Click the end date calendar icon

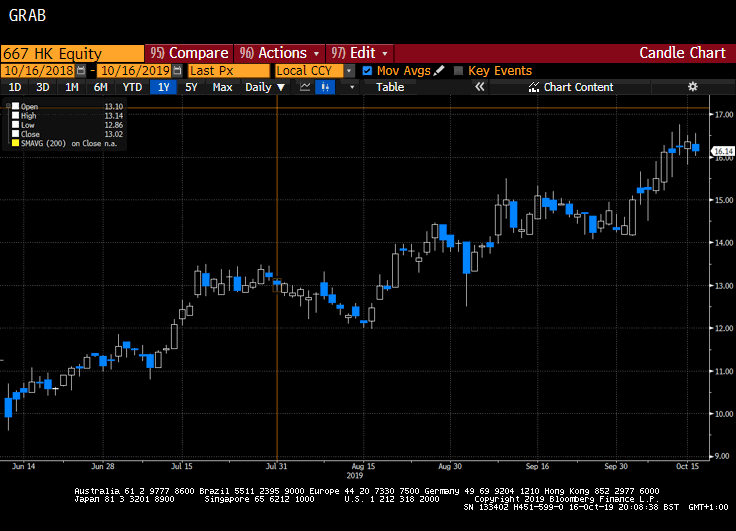pyautogui.click(x=177, y=71)
